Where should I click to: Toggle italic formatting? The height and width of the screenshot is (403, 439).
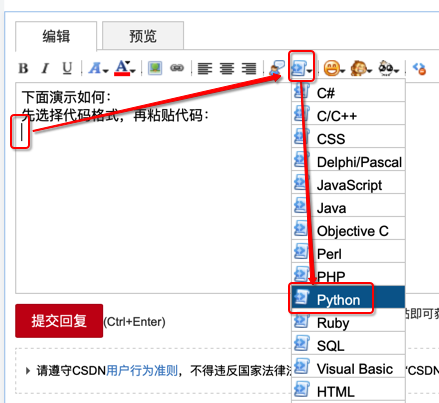[45, 68]
